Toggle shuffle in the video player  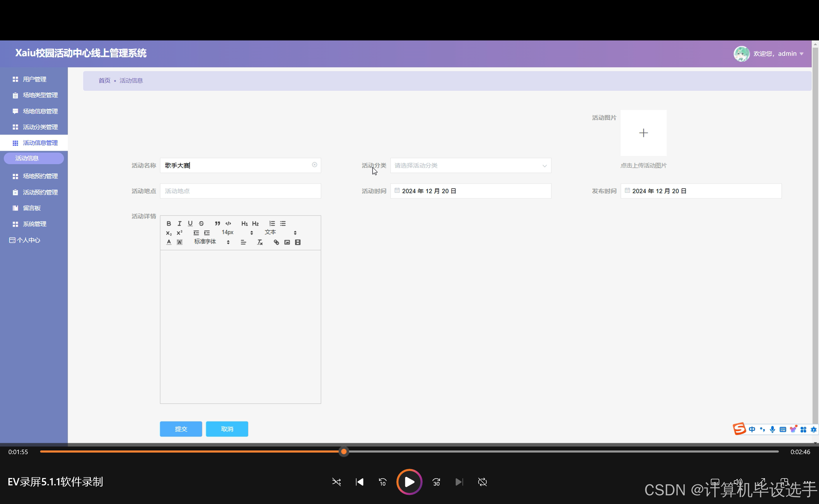coord(336,482)
